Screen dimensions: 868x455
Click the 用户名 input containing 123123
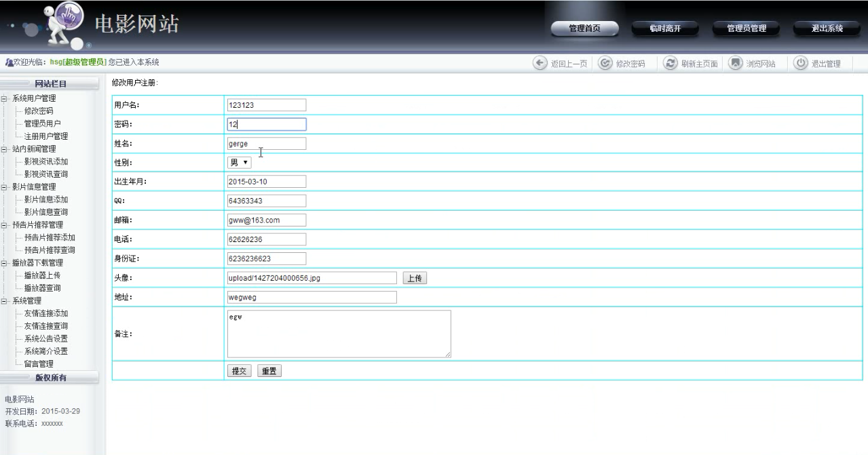pyautogui.click(x=267, y=105)
